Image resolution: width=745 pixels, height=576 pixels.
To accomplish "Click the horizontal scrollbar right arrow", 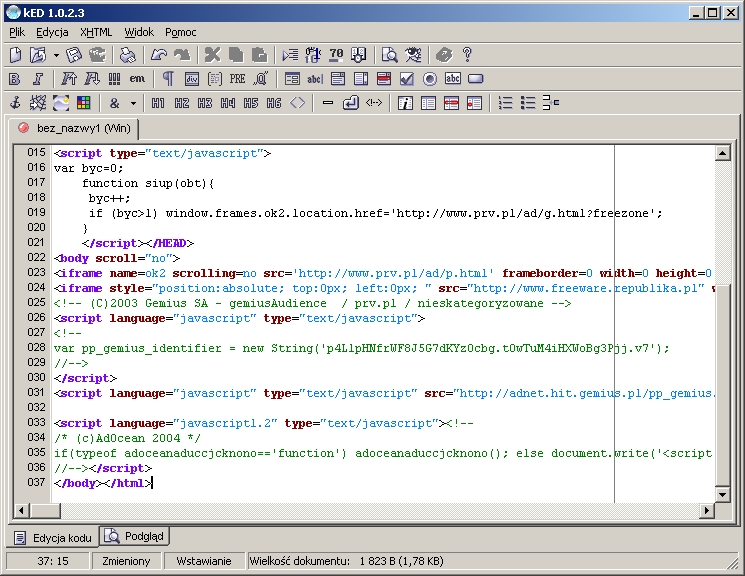I will [707, 510].
